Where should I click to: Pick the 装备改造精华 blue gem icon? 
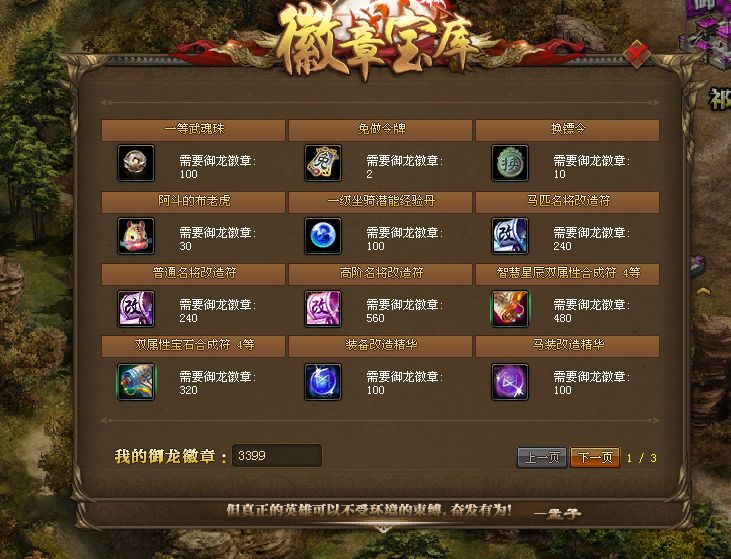pyautogui.click(x=323, y=382)
